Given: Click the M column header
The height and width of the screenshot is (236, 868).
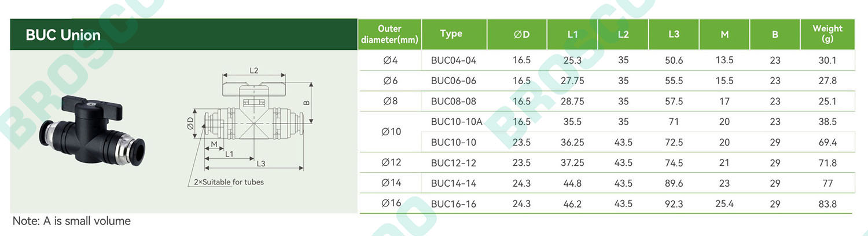Looking at the screenshot, I should click(724, 34).
